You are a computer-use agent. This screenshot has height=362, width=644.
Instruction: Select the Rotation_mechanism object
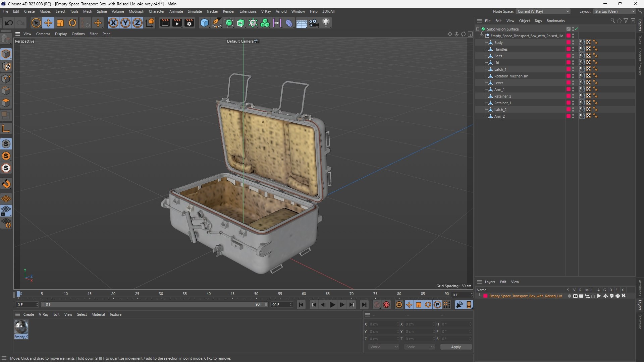coord(511,76)
